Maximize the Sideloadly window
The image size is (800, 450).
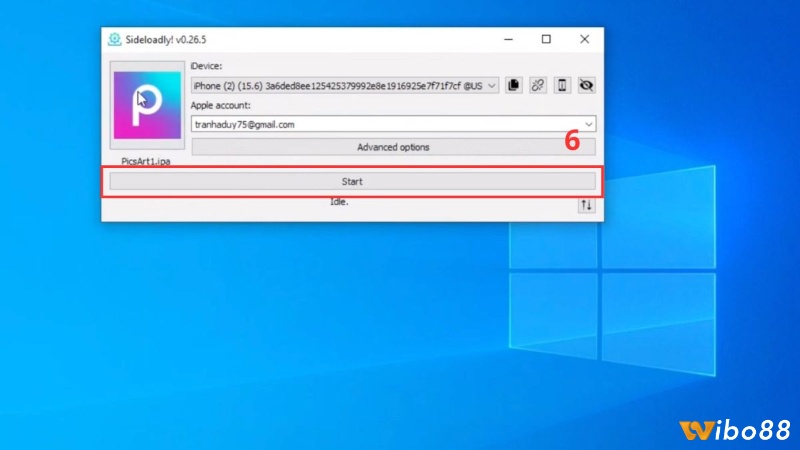click(x=546, y=39)
